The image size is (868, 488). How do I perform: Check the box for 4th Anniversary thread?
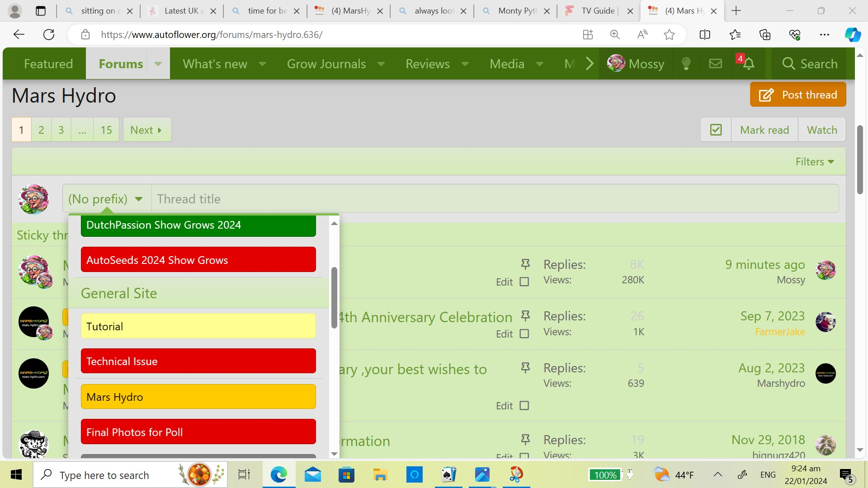(524, 334)
